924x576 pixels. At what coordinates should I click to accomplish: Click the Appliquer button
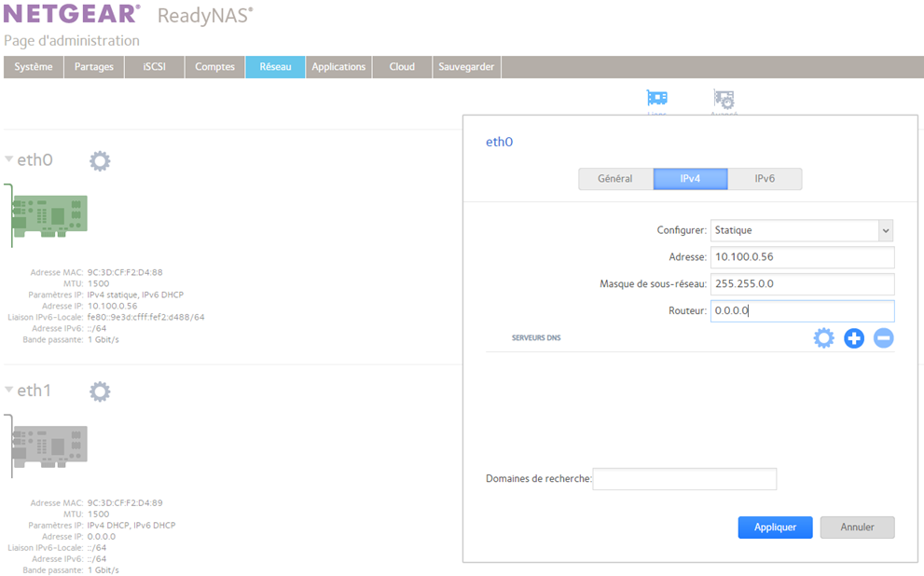[775, 528]
